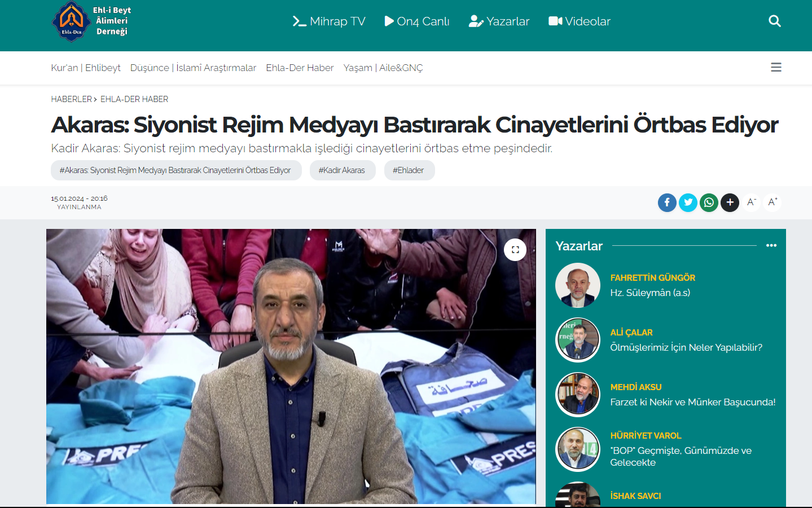This screenshot has height=508, width=812.
Task: Open the EHLA-DER HABER breadcrumb link
Action: (x=134, y=99)
